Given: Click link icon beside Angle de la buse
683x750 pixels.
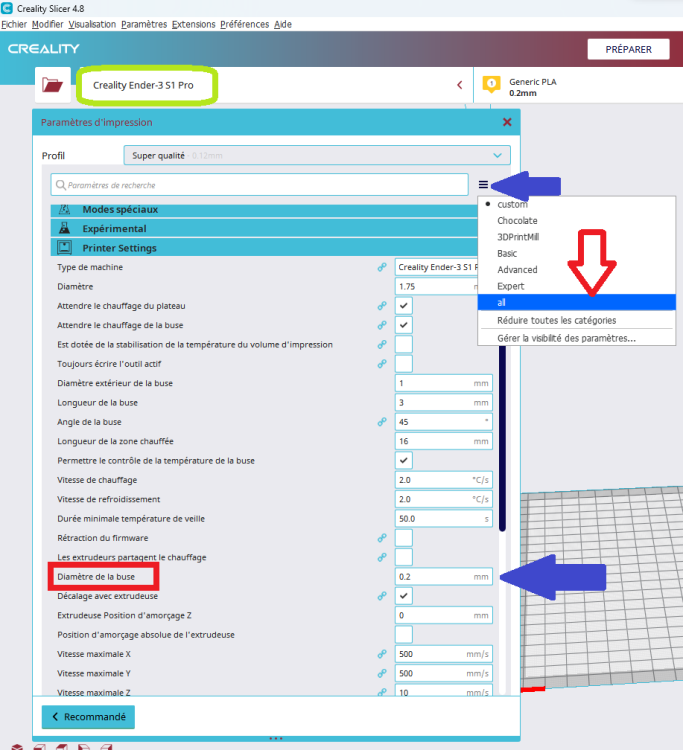Looking at the screenshot, I should [382, 422].
